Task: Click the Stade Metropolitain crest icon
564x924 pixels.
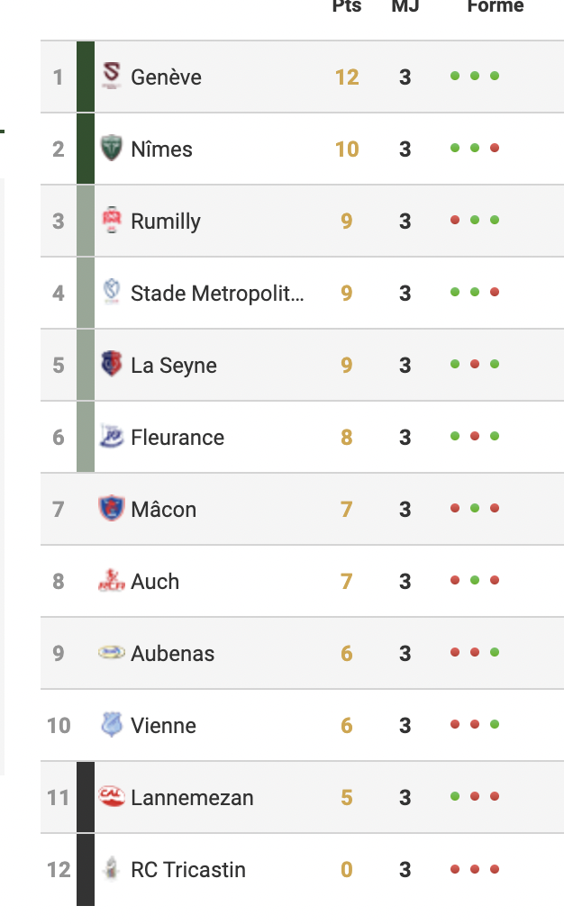Action: (x=112, y=292)
